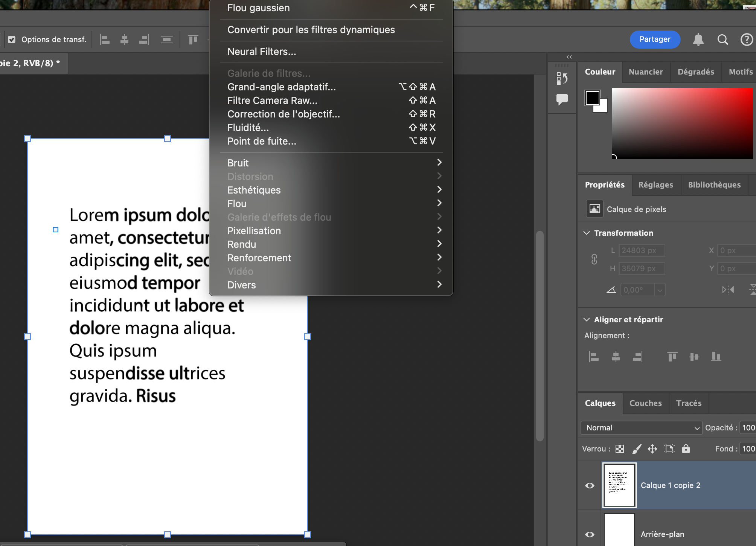Hide the Arrière-plan layer
The width and height of the screenshot is (756, 546).
[589, 535]
